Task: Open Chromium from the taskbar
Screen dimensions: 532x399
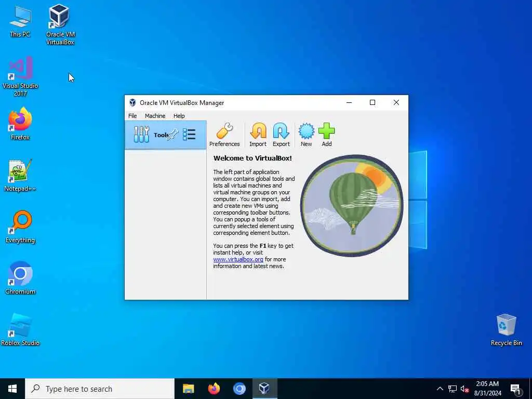Action: (239, 389)
